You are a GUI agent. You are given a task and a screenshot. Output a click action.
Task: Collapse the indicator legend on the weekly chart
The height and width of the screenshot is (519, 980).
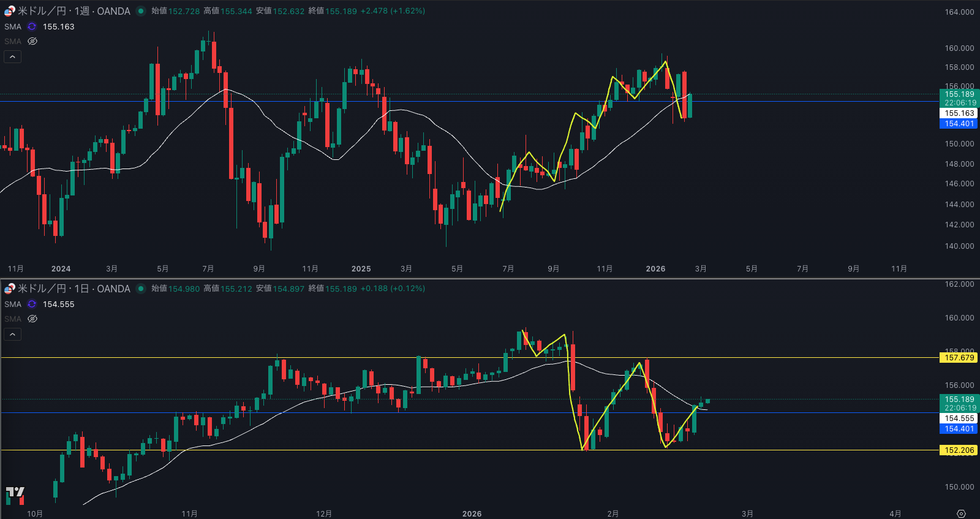13,57
